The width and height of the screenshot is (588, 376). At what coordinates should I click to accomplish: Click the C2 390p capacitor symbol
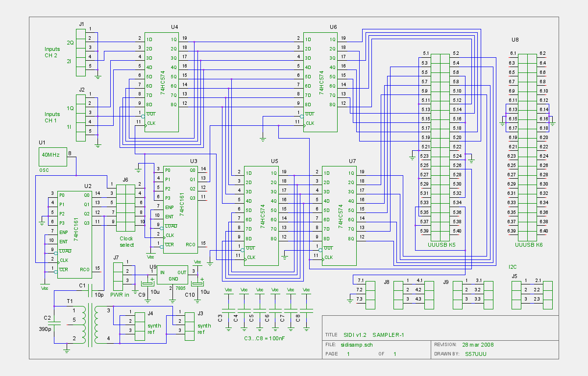[x=58, y=323]
